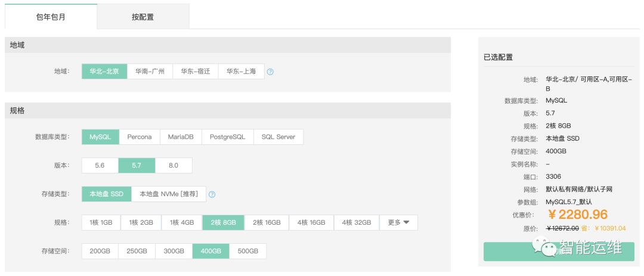Viewport: 644px width, 276px height.
Task: Click the 规格 section header
Action: click(x=228, y=110)
